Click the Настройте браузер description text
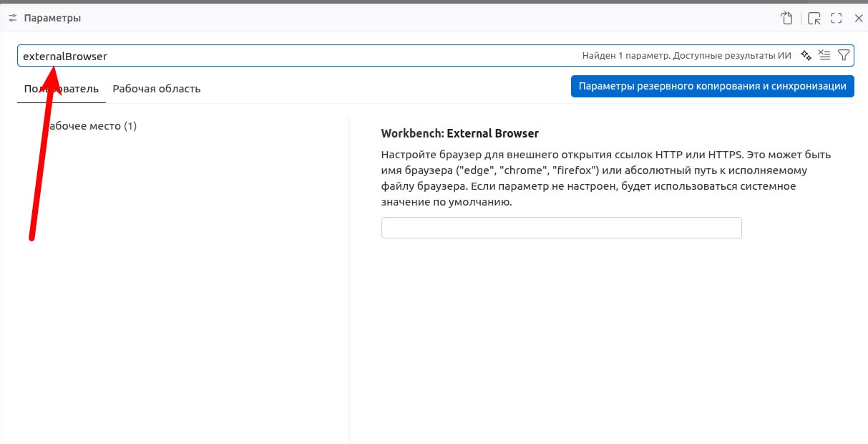This screenshot has height=444, width=868. pos(606,178)
